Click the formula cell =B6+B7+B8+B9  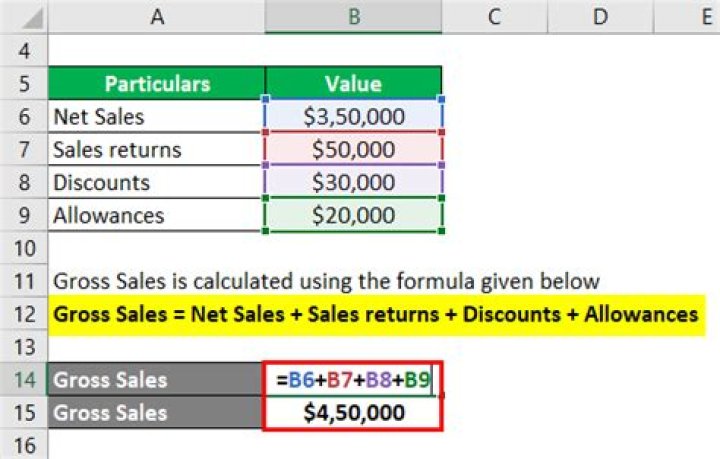pyautogui.click(x=353, y=379)
